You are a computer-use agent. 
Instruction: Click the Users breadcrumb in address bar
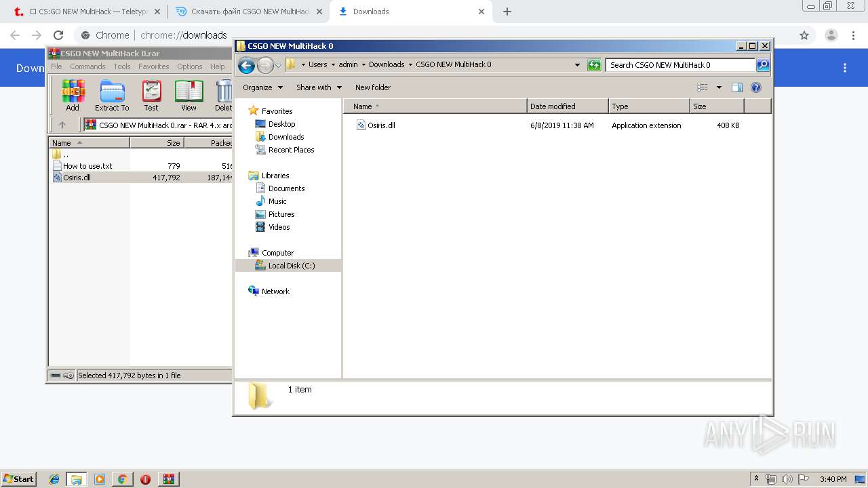point(317,65)
